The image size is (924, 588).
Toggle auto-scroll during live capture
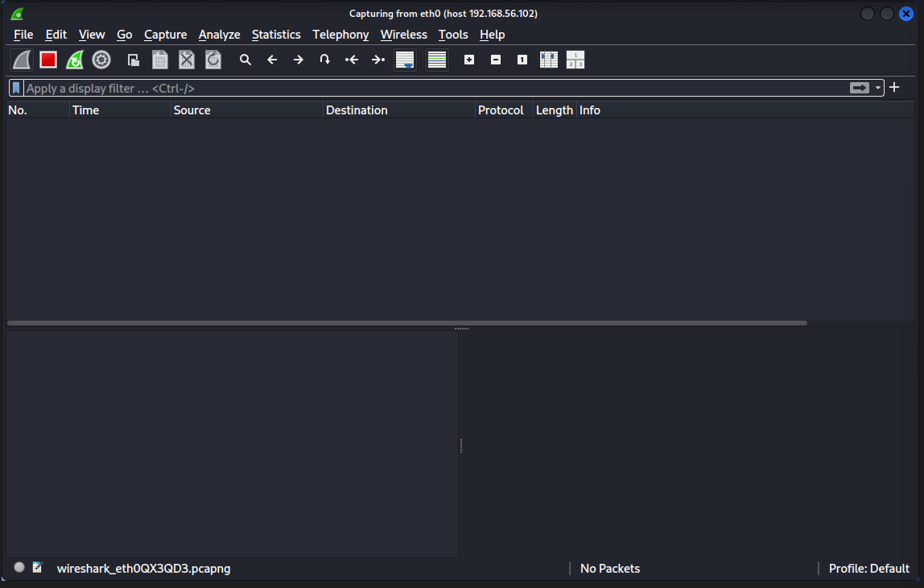[404, 60]
